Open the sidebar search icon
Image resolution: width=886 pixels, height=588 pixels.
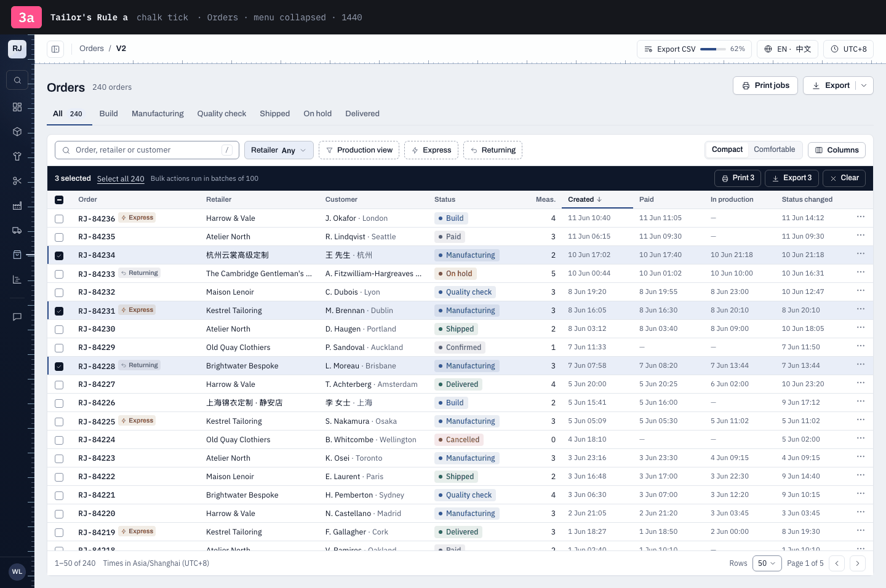pyautogui.click(x=17, y=80)
